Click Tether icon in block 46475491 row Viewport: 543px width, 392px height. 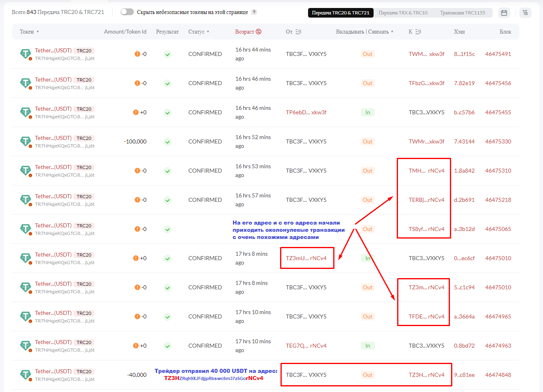click(x=26, y=54)
